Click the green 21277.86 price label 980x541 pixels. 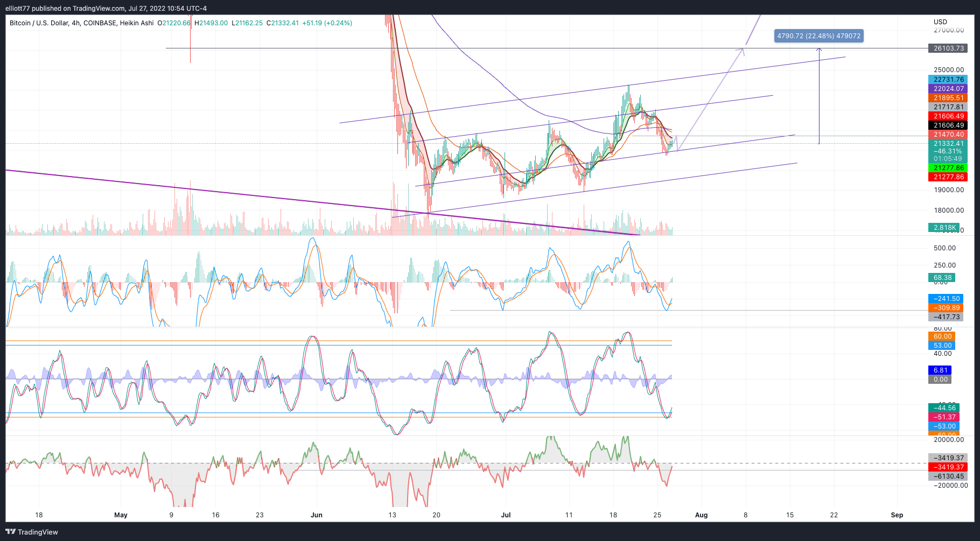[x=948, y=168]
